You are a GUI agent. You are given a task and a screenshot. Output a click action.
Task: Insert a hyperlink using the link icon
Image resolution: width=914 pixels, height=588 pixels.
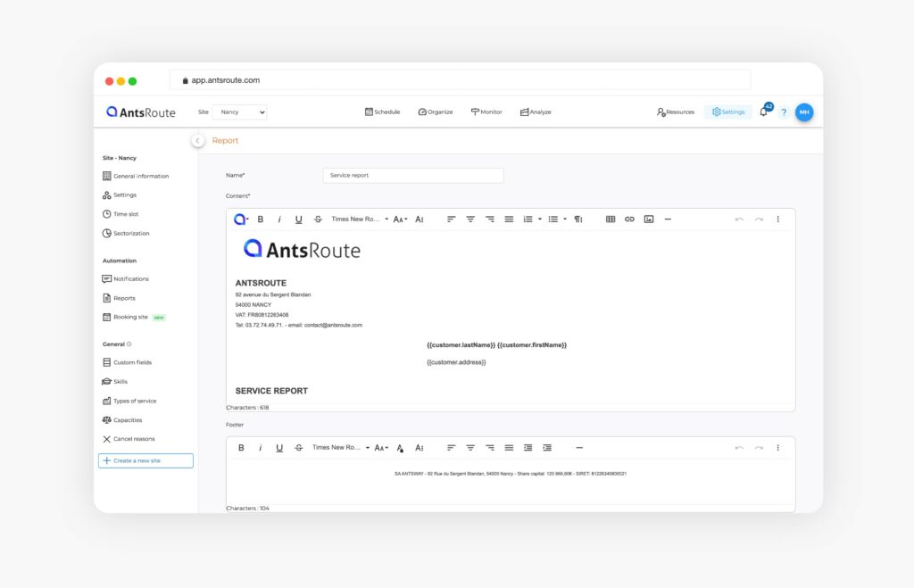point(630,219)
